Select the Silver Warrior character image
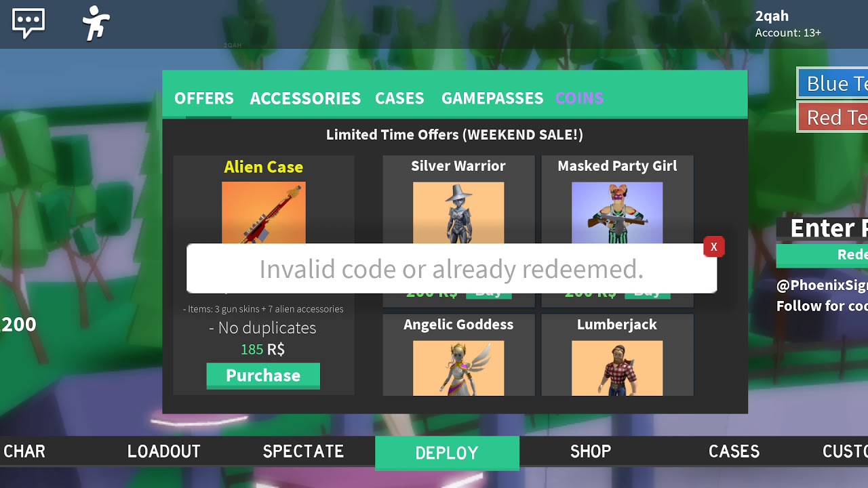 pos(458,213)
